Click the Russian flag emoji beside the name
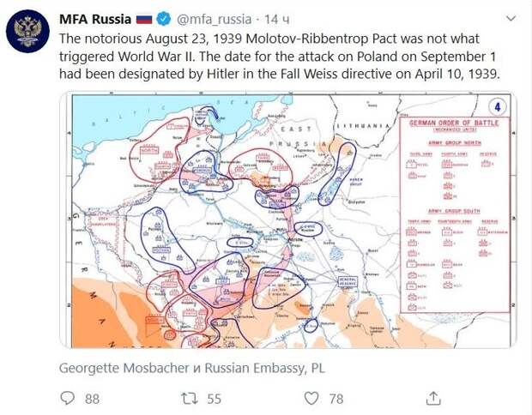 click(144, 19)
